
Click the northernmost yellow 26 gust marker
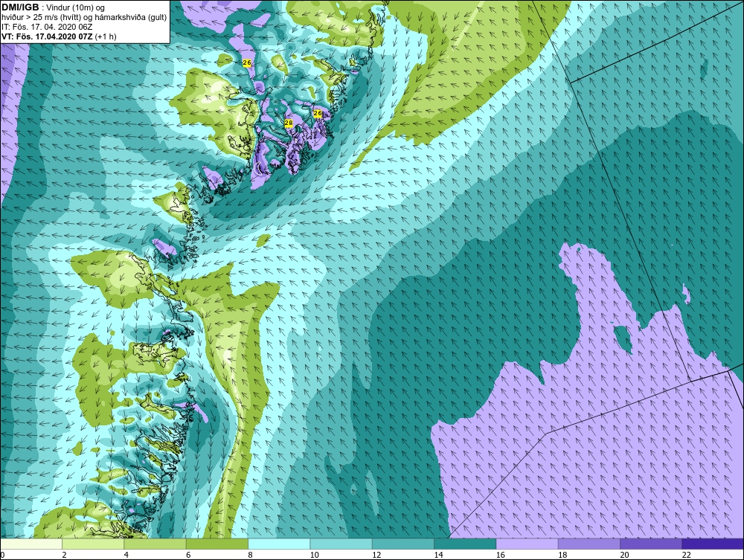click(x=247, y=62)
